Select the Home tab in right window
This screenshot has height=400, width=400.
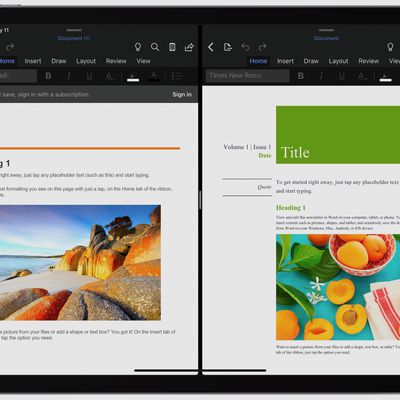[x=258, y=61]
